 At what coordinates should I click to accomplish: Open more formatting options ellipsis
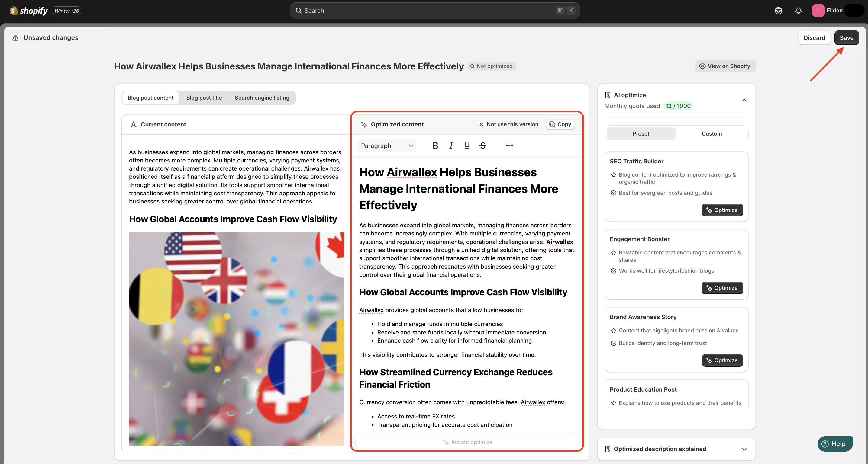[509, 146]
